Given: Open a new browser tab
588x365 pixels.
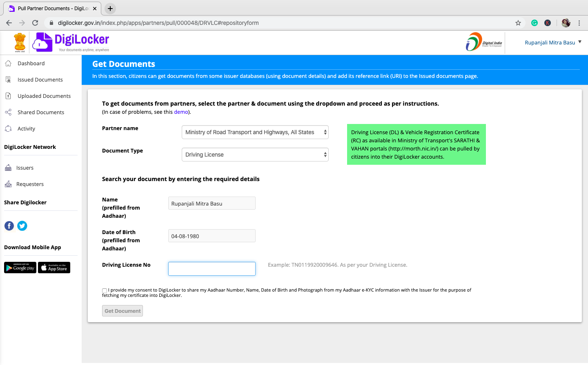Looking at the screenshot, I should [110, 8].
